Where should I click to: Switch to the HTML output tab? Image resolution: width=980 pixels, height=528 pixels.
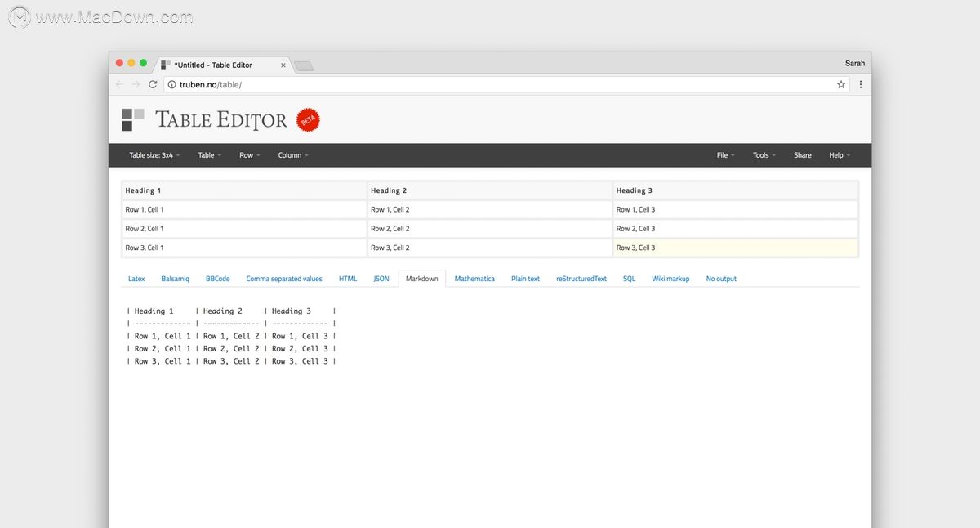pos(348,279)
